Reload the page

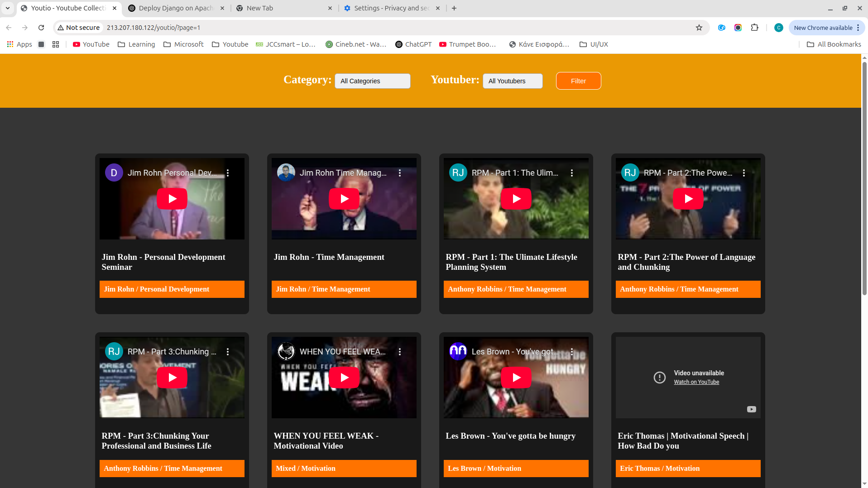point(41,28)
